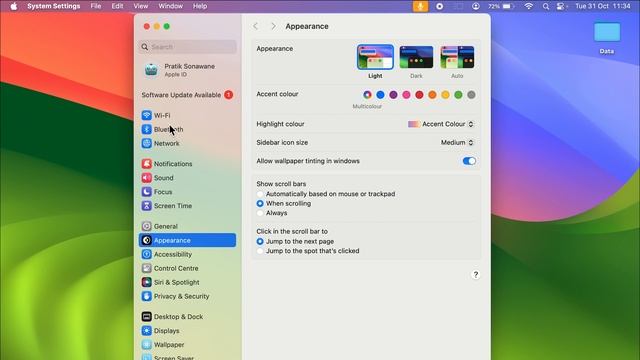Screen dimensions: 640x360
Task: Go forward with the right chevron
Action: (273, 26)
